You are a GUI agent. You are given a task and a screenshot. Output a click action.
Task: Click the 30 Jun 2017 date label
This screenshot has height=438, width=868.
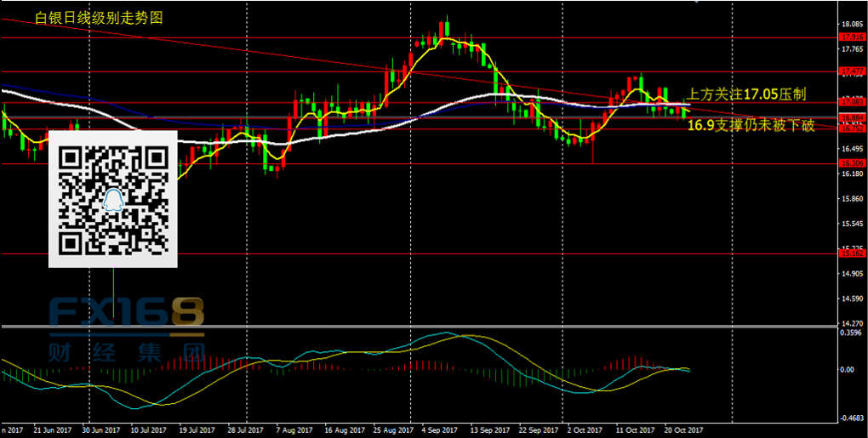click(x=101, y=430)
